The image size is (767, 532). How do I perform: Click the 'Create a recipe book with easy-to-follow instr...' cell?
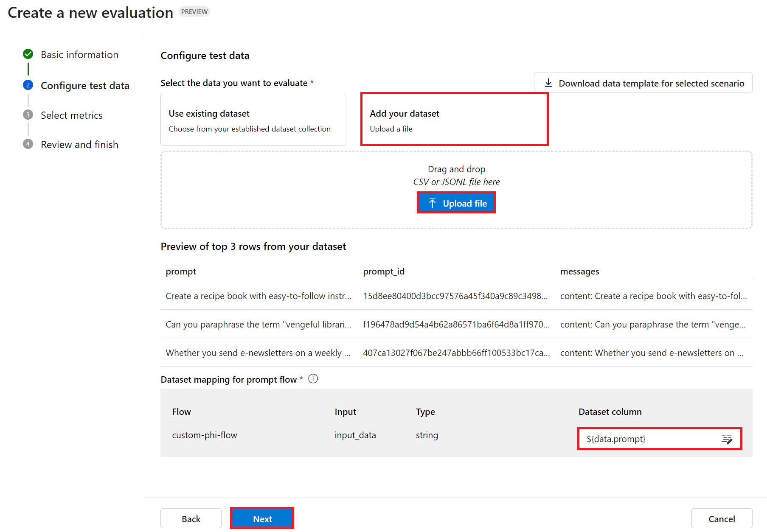click(x=258, y=296)
